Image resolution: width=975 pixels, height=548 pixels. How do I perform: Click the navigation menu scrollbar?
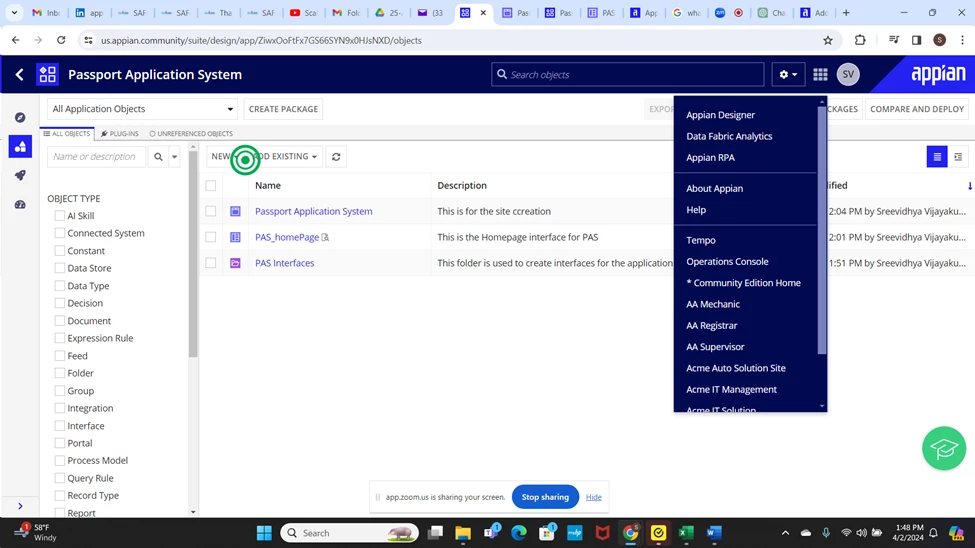click(822, 230)
